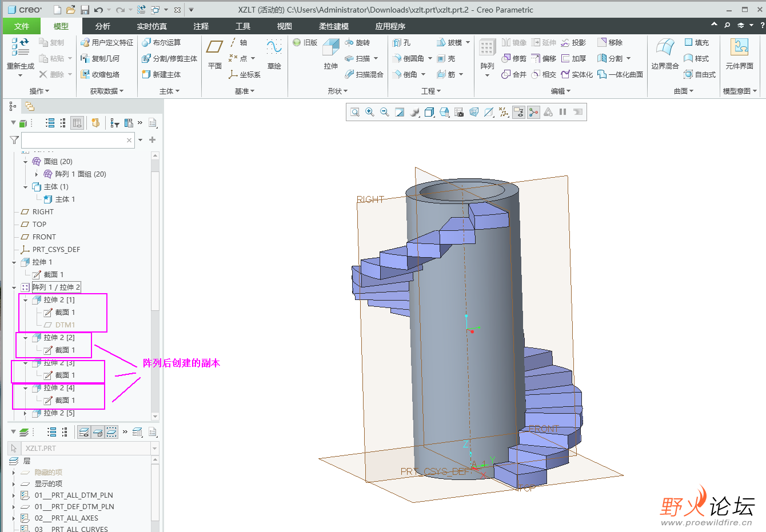Create a datum Plane (平面)
Viewport: 766px width, 532px height.
[x=215, y=54]
